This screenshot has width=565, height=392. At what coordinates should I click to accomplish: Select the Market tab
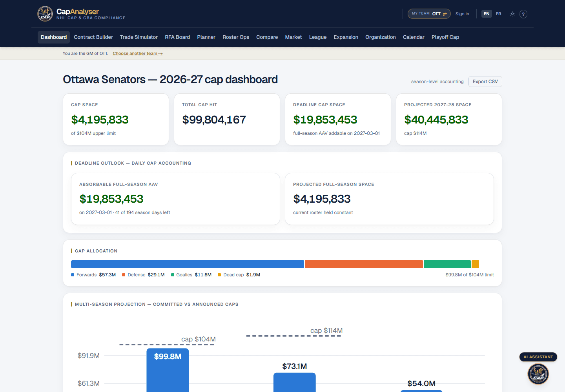pos(293,37)
